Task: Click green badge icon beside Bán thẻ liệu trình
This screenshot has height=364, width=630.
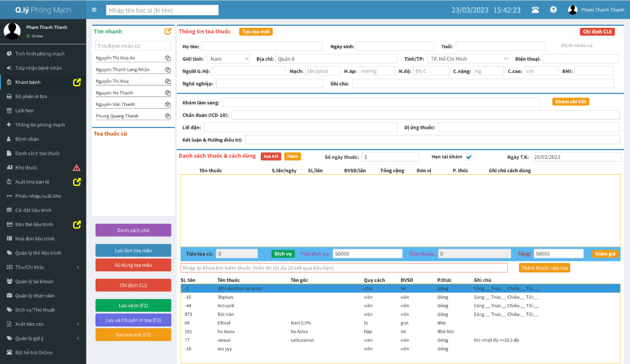Action: pos(77,224)
